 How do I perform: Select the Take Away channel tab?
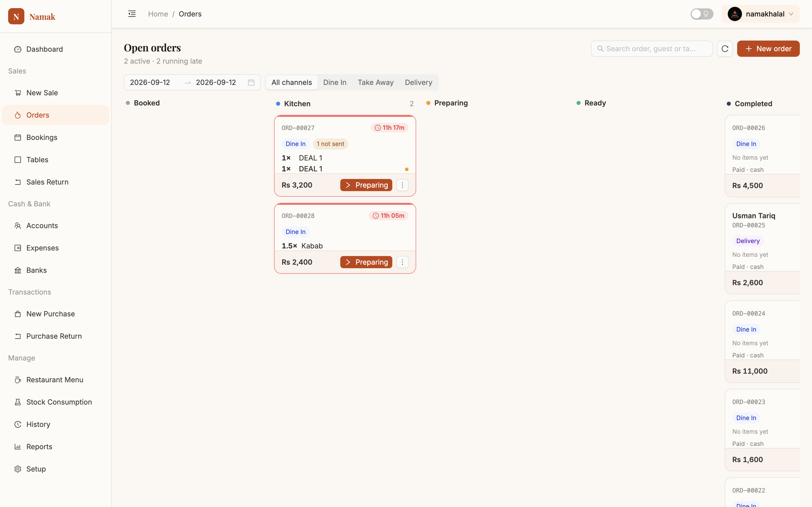pos(376,82)
